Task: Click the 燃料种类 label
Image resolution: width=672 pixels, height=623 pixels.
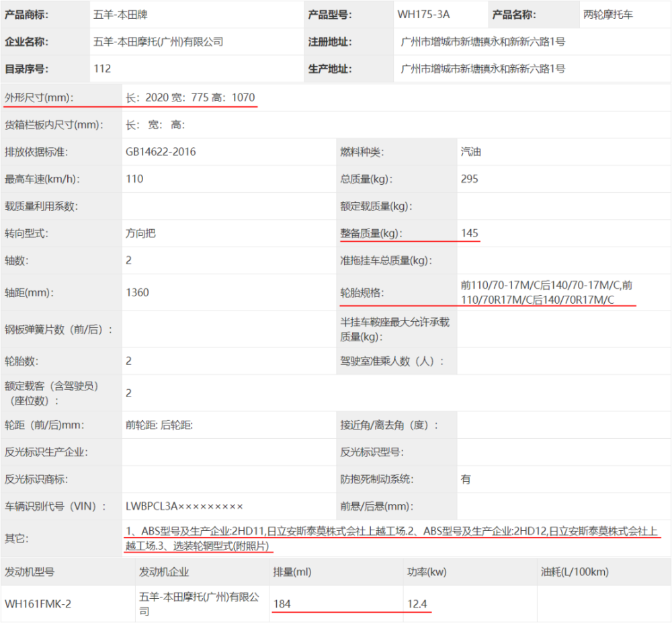Action: 362,152
